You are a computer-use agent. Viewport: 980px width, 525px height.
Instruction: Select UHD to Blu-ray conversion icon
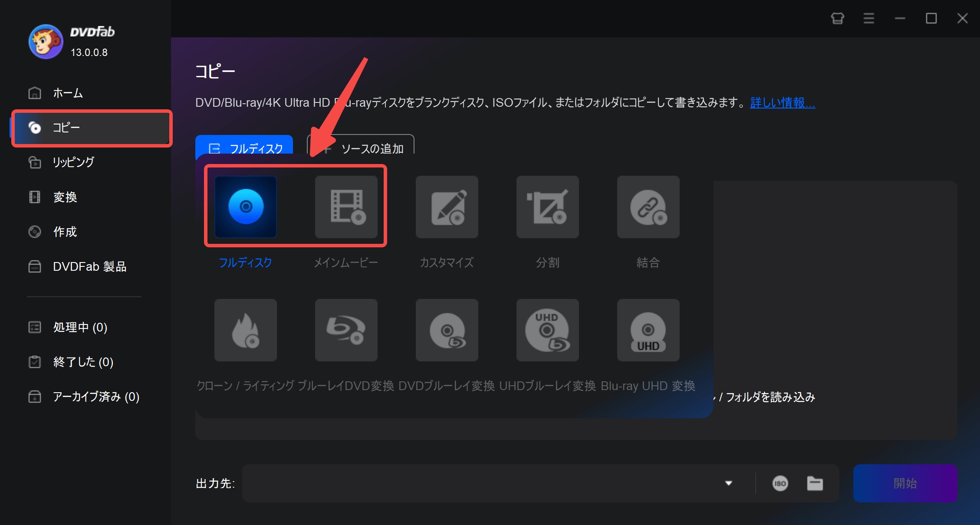click(548, 330)
